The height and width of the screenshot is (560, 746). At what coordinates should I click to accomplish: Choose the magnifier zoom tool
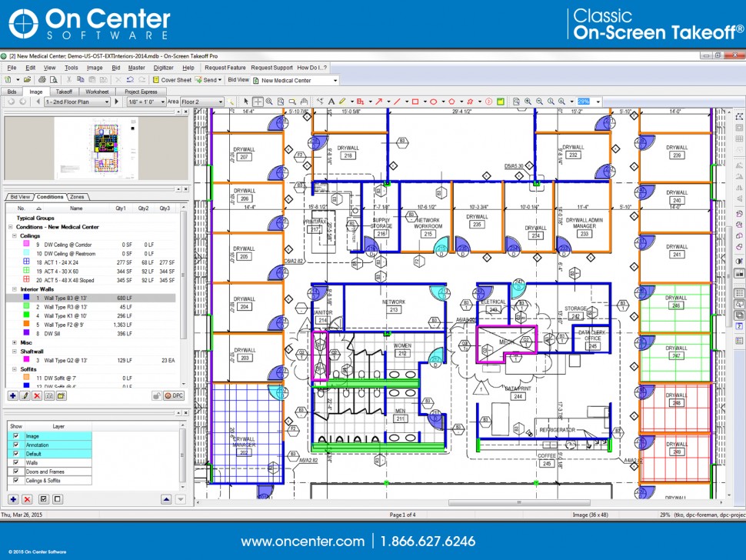point(269,102)
